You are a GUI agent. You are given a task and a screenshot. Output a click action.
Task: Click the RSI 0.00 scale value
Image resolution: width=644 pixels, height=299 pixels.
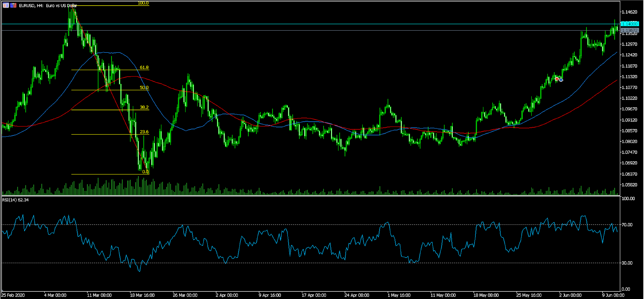click(x=626, y=289)
